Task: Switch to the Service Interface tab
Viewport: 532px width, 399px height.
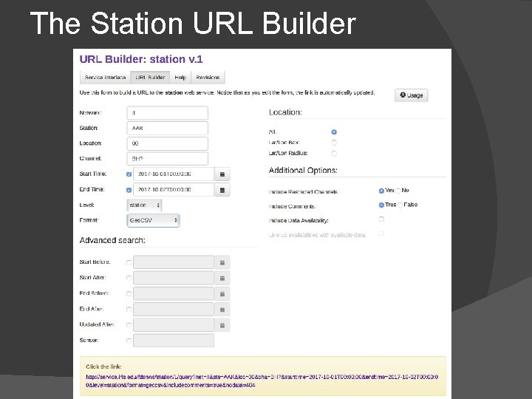Action: tap(105, 78)
